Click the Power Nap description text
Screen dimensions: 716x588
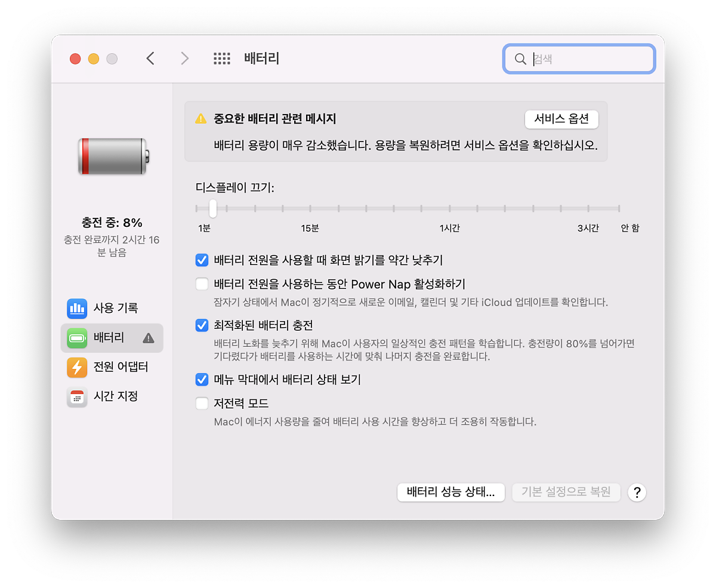click(x=411, y=302)
